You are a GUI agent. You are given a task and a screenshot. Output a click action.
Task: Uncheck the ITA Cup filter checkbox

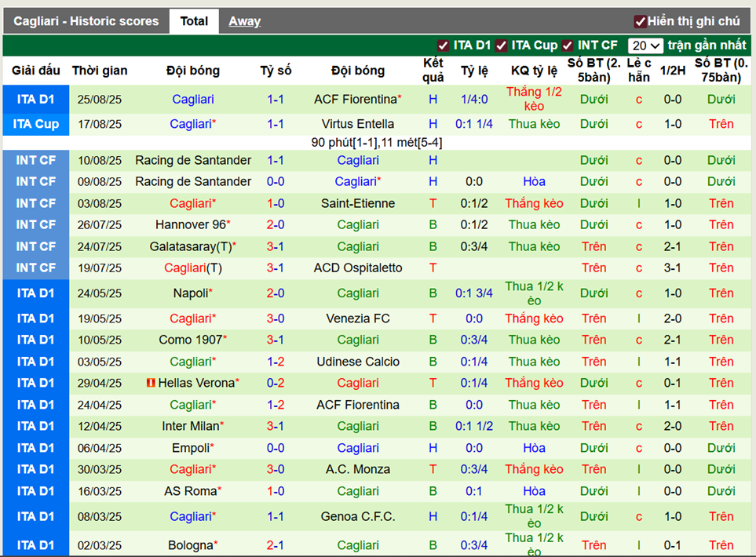(x=502, y=46)
